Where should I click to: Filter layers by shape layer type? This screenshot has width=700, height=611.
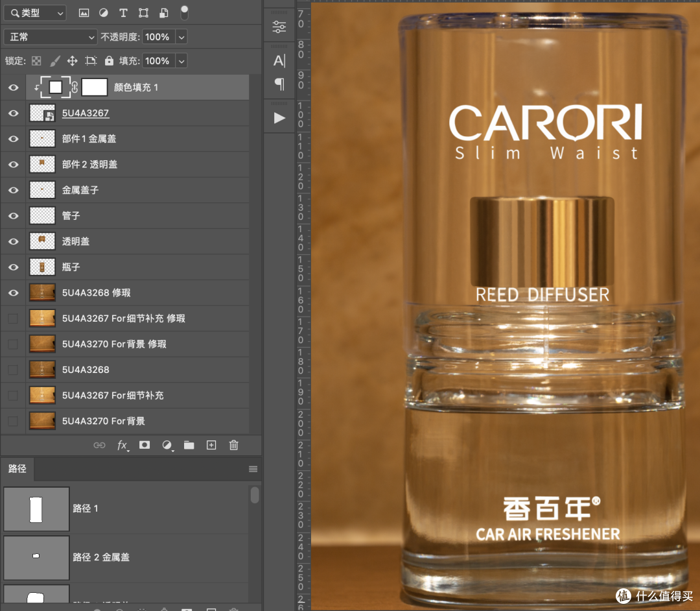tap(143, 13)
